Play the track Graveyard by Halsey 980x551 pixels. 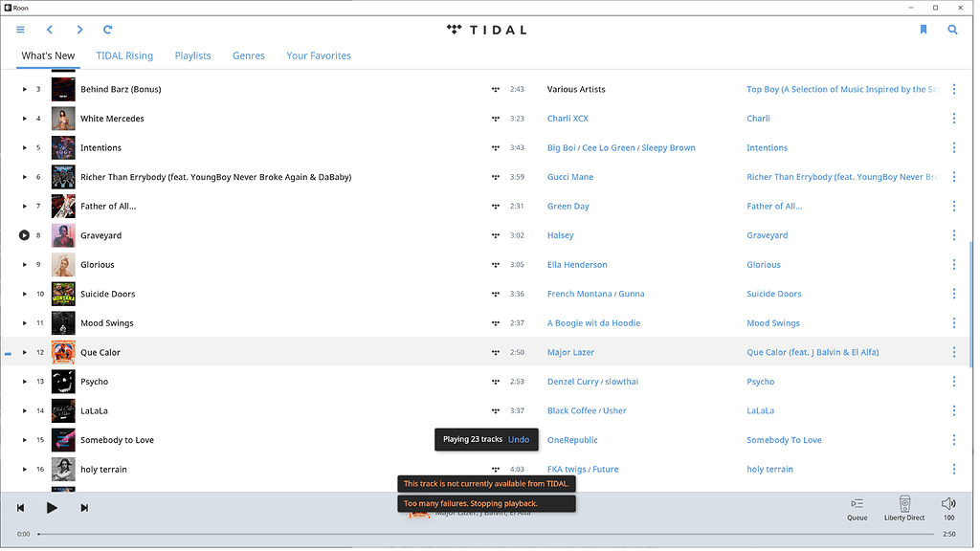click(24, 235)
